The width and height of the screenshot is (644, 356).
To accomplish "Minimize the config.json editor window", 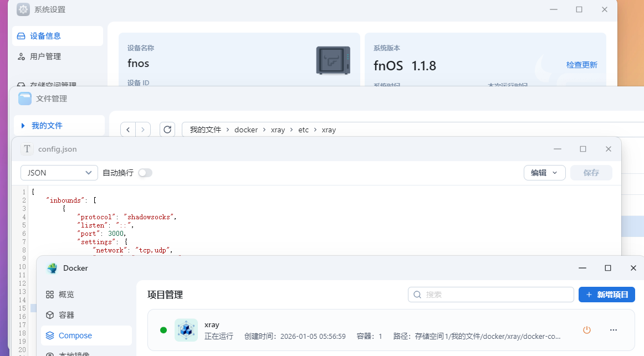I will 558,149.
